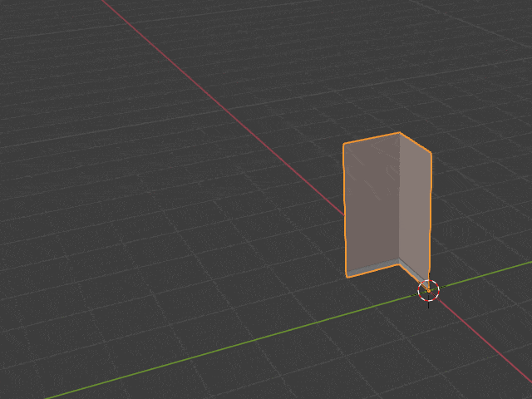Click the 3D cursor at the world origin
This screenshot has width=532, height=399.
point(429,291)
